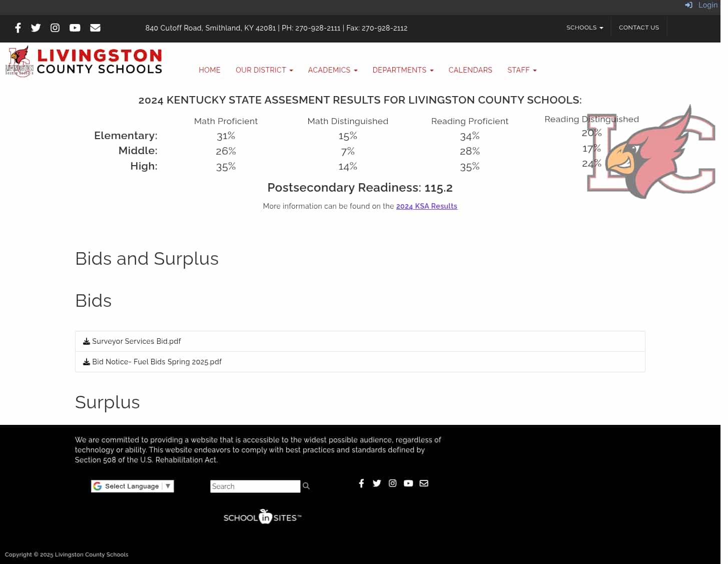Open the Facebook icon in the header
This screenshot has height=564, width=728.
point(18,28)
